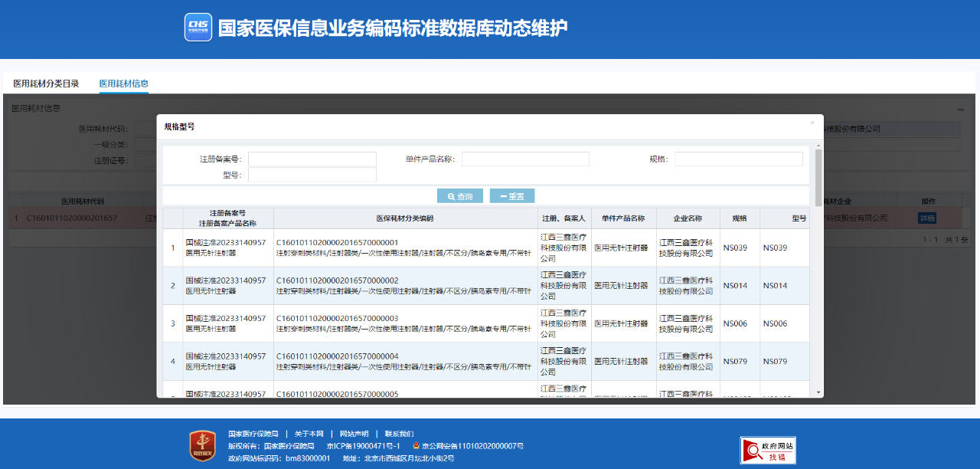Image resolution: width=980 pixels, height=469 pixels.
Task: Select code C16010110200002016570000001 cell
Action: 337,242
